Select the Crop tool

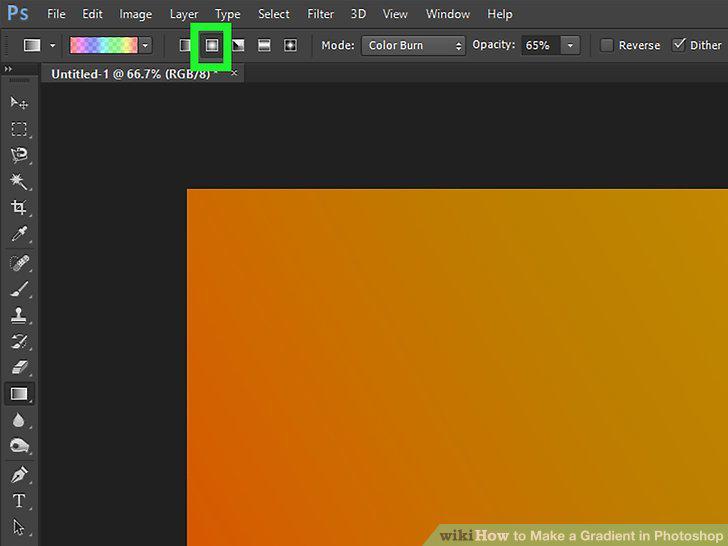pyautogui.click(x=19, y=207)
